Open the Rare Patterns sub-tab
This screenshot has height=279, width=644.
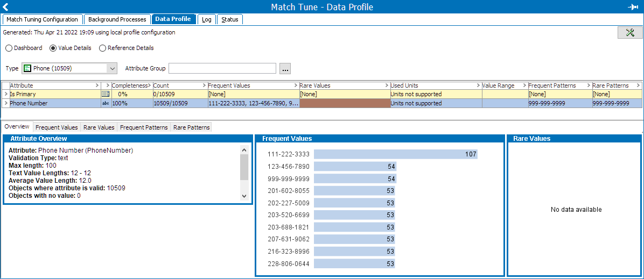coord(191,127)
